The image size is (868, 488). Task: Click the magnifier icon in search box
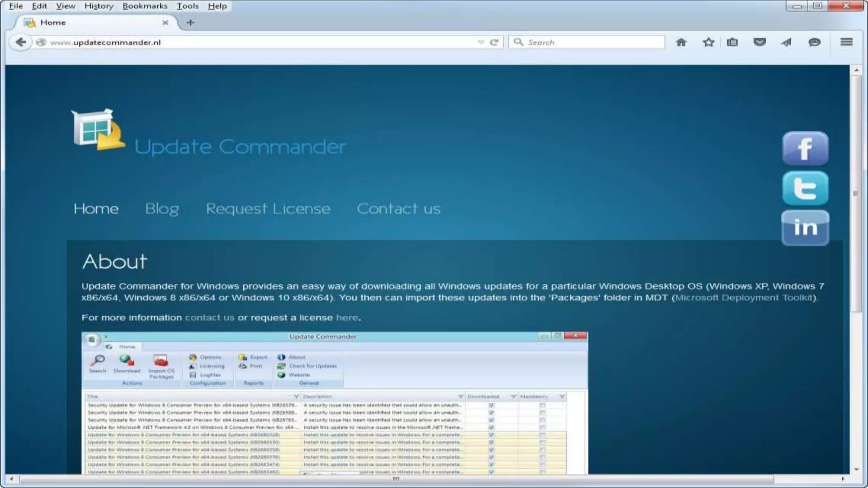[518, 42]
